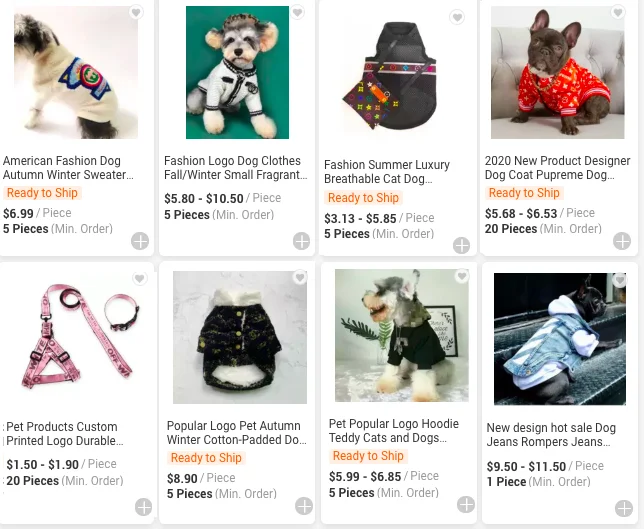The height and width of the screenshot is (529, 644).
Task: Add Pet Products Custom Logo item via plus
Action: pyautogui.click(x=143, y=507)
